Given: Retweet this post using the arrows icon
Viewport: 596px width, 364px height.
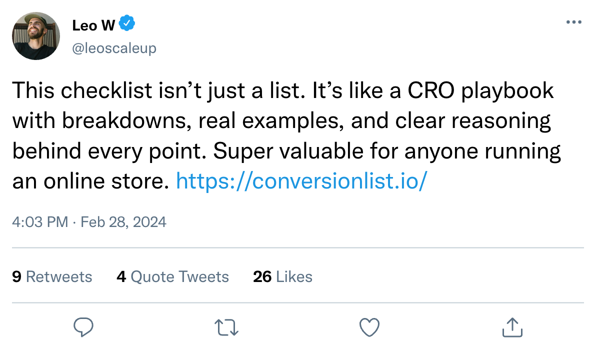Looking at the screenshot, I should (x=226, y=327).
